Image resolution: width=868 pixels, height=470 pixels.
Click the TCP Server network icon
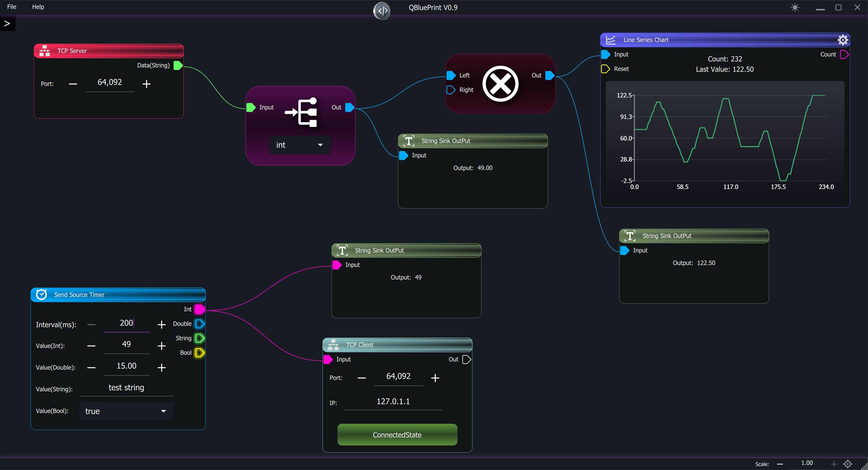45,51
